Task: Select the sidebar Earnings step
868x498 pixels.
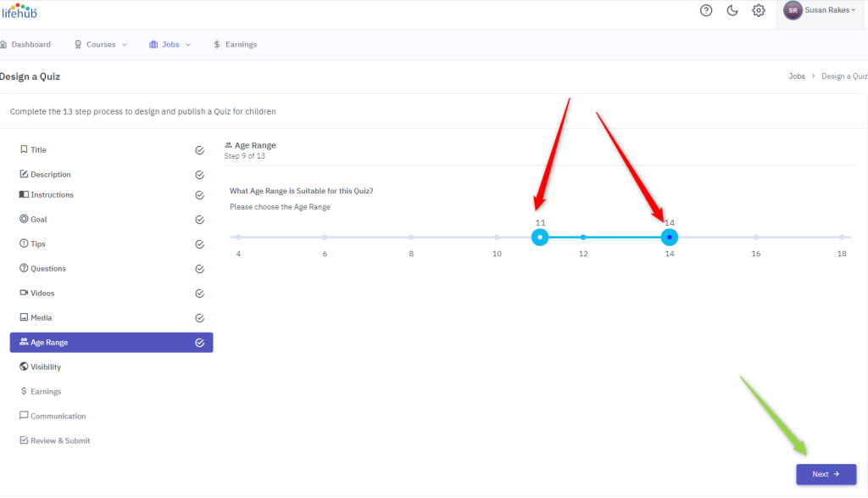Action: [x=111, y=392]
